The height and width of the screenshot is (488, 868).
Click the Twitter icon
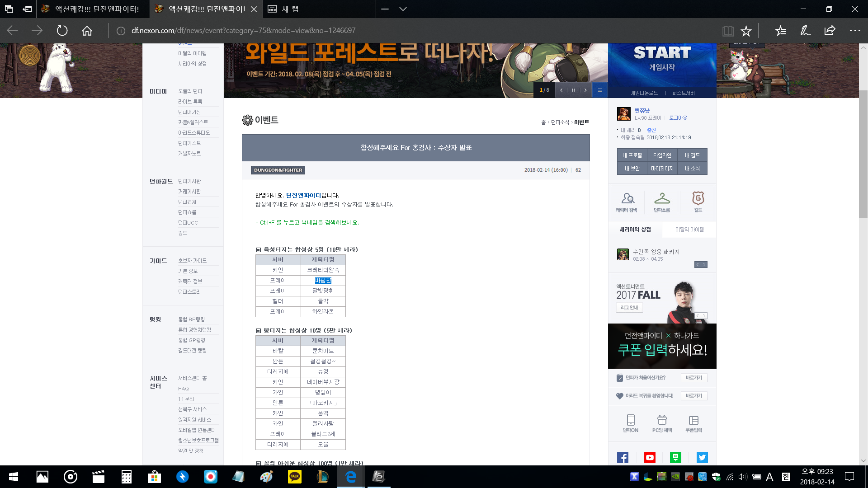(702, 457)
